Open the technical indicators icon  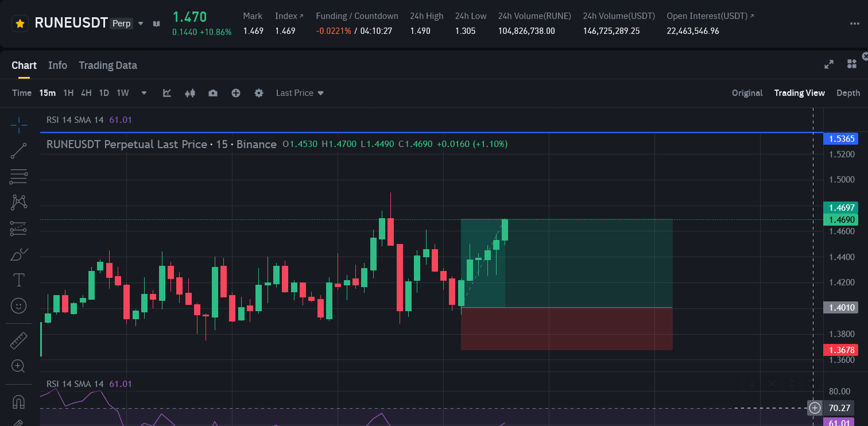point(167,93)
